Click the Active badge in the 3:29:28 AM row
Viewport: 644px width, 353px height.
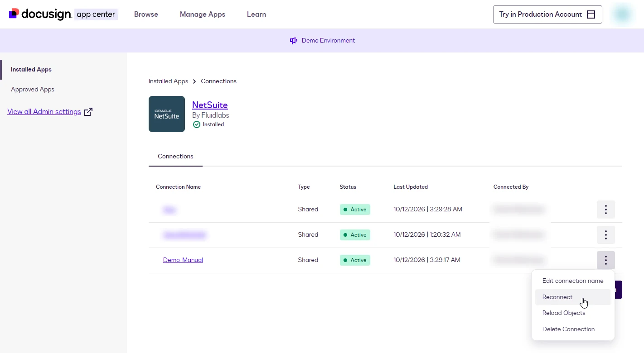[x=355, y=210]
